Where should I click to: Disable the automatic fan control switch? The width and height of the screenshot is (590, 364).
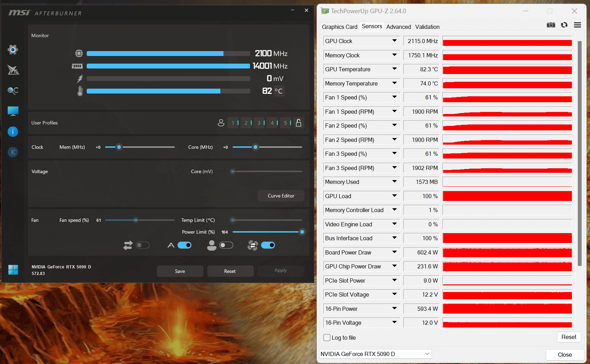coord(184,245)
